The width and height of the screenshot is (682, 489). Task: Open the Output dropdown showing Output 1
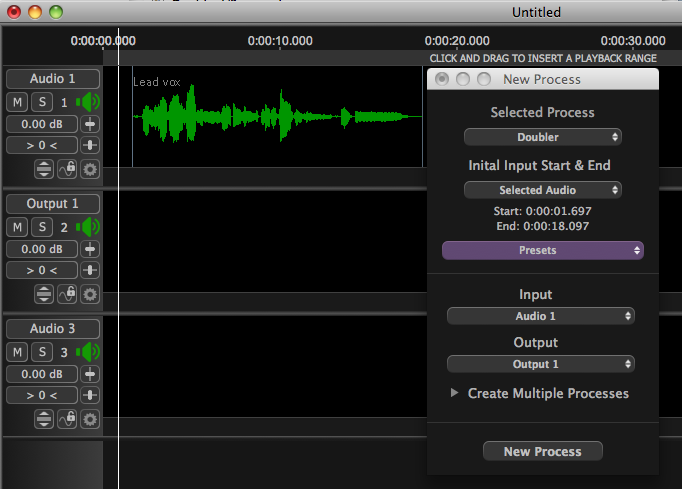pyautogui.click(x=540, y=364)
